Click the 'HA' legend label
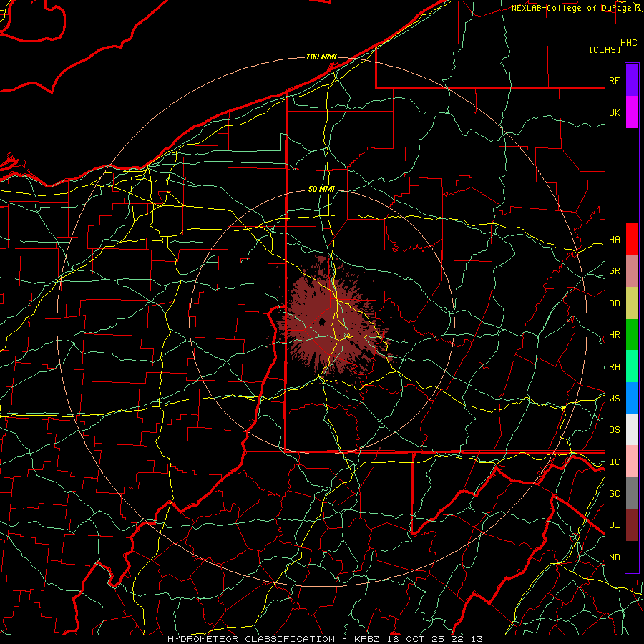 tap(614, 239)
